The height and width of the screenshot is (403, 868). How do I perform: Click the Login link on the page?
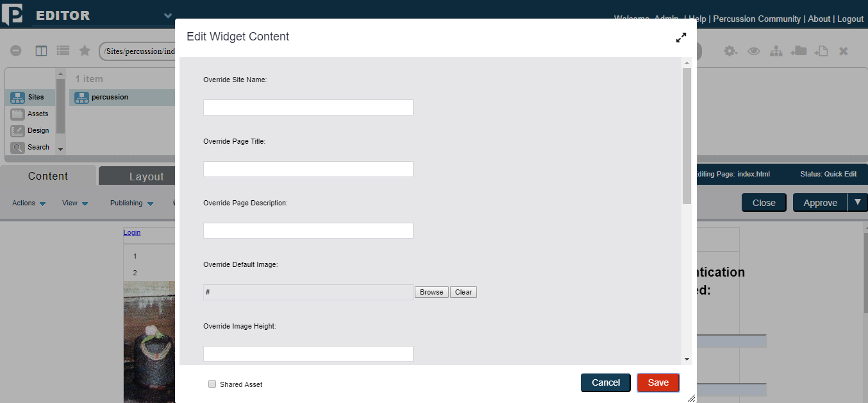[x=132, y=232]
